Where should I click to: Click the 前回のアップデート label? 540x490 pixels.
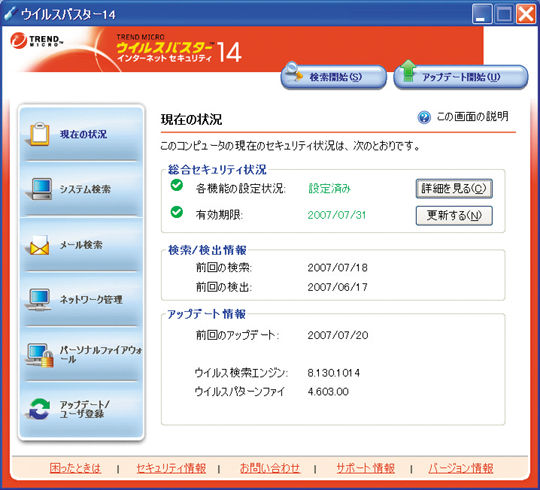[x=237, y=335]
